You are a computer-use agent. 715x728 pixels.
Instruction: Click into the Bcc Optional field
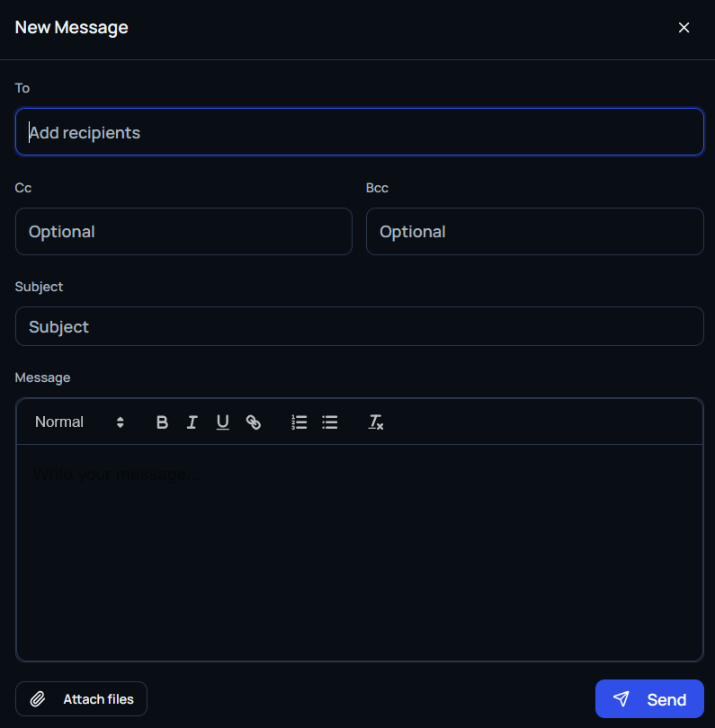pos(534,232)
